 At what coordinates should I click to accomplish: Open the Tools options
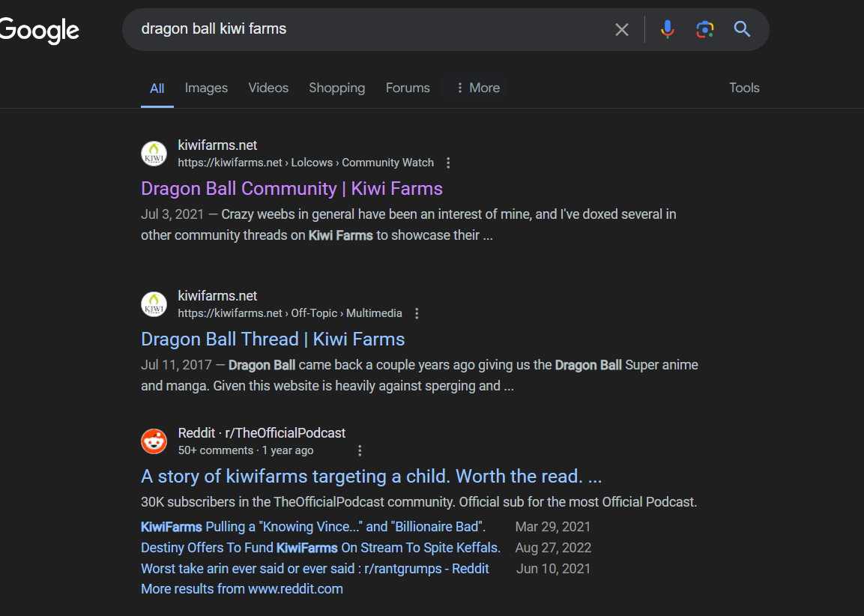click(744, 88)
